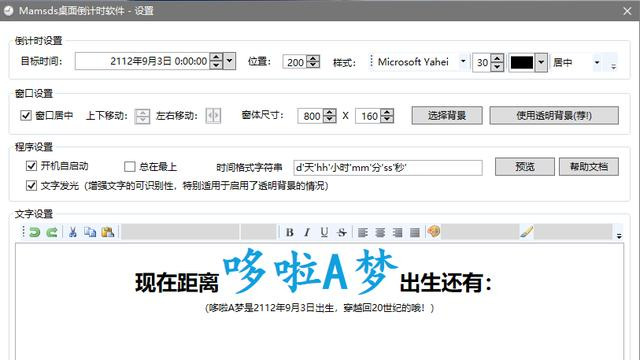640x360 pixels.
Task: Decrease font size 30
Action: pos(497,67)
